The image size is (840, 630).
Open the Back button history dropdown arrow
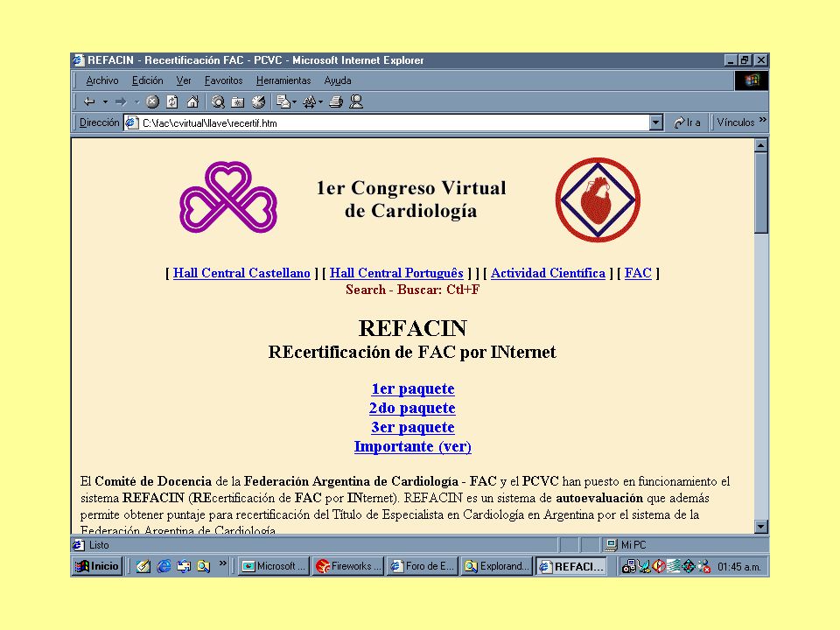point(106,101)
